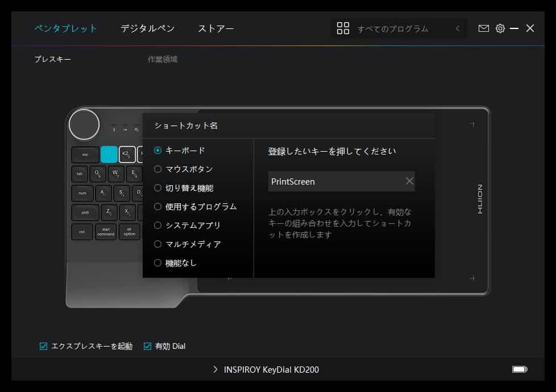This screenshot has height=392, width=556.
Task: Select the ctrl key on the keypad
Action: [x=82, y=232]
